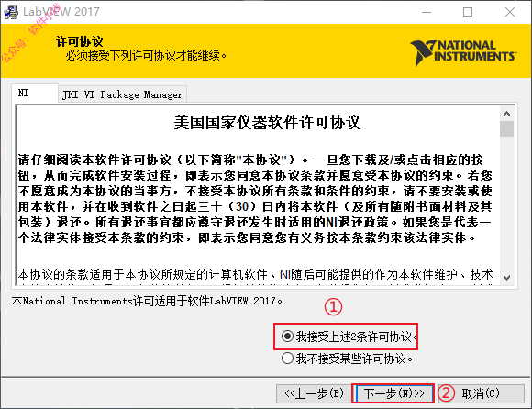This screenshot has height=409, width=532.
Task: Click the LabVIEW 2017 window title text
Action: tap(61, 12)
